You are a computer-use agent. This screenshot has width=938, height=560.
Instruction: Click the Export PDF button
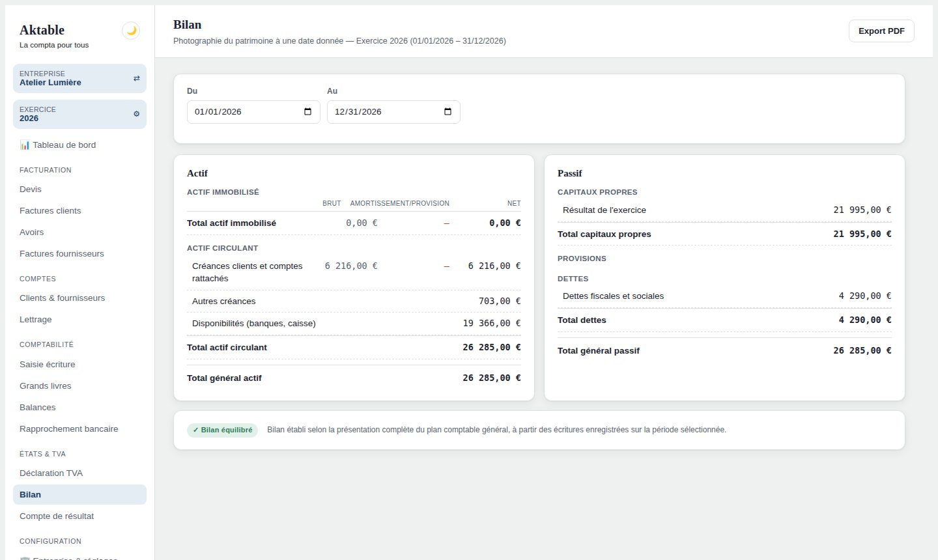click(x=881, y=31)
